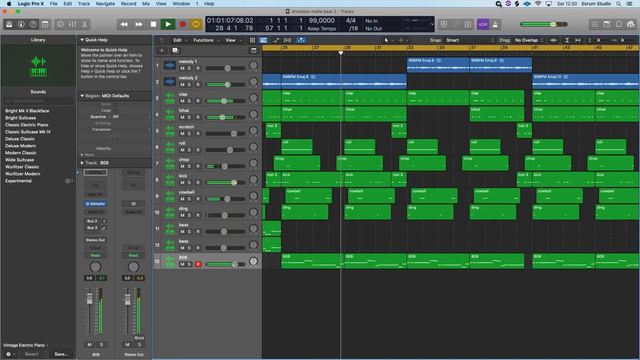Disable record on the 808 track

(x=198, y=264)
